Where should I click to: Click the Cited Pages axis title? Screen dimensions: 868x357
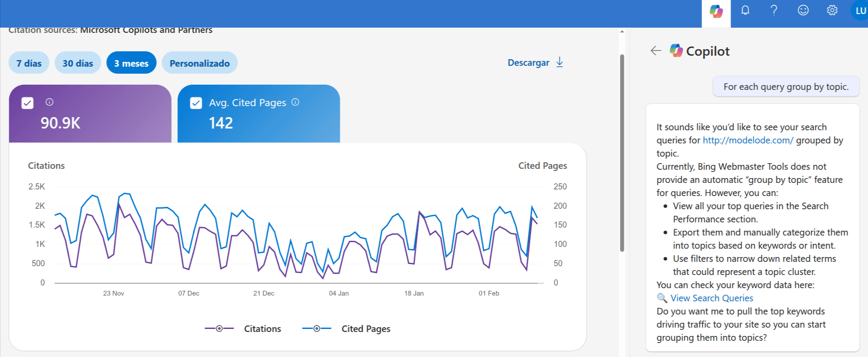[543, 166]
